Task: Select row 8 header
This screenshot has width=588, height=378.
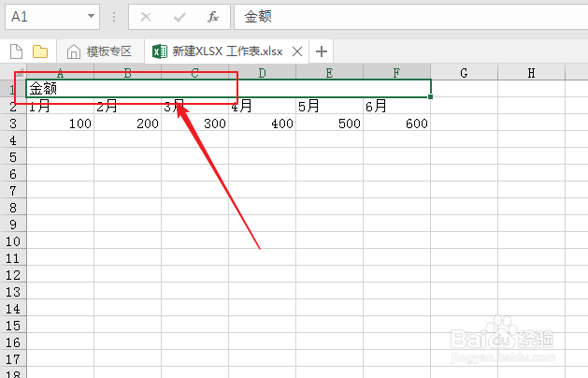Action: (13, 208)
